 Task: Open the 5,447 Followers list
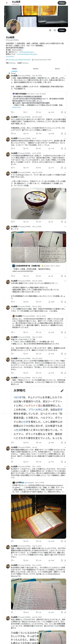tap(23, 63)
